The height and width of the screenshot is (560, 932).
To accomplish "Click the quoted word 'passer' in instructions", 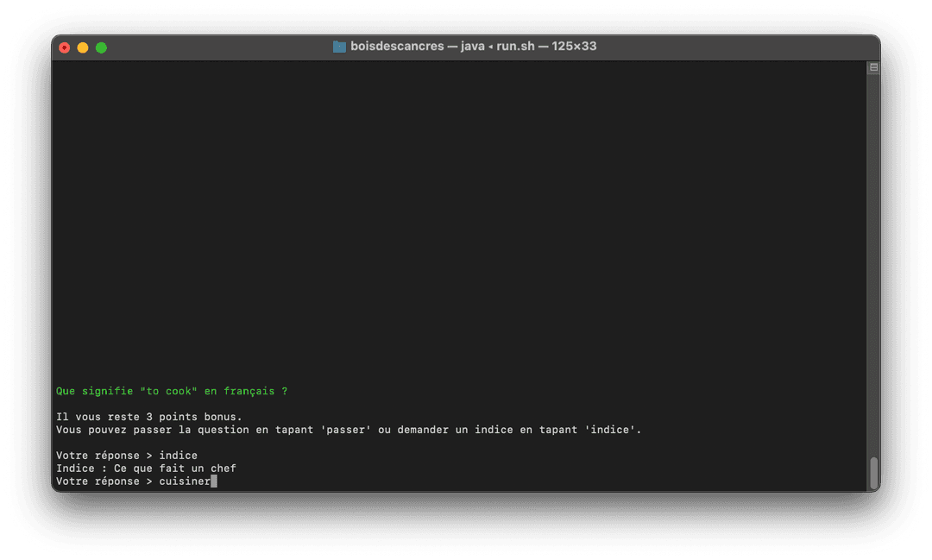I will click(345, 430).
